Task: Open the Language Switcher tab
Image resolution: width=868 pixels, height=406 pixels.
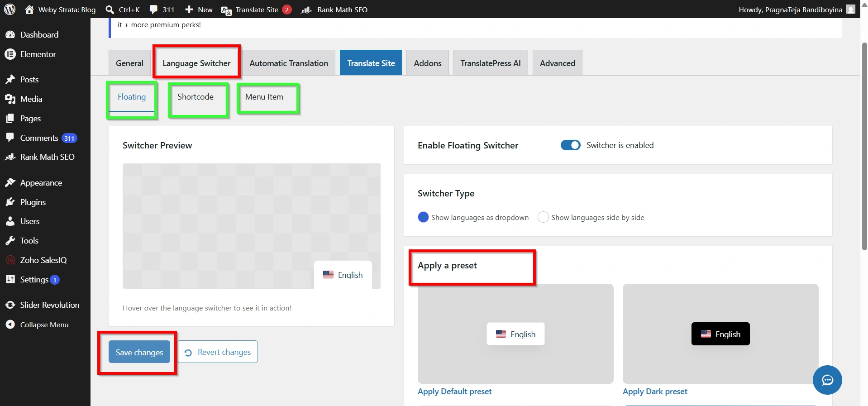Action: point(196,63)
